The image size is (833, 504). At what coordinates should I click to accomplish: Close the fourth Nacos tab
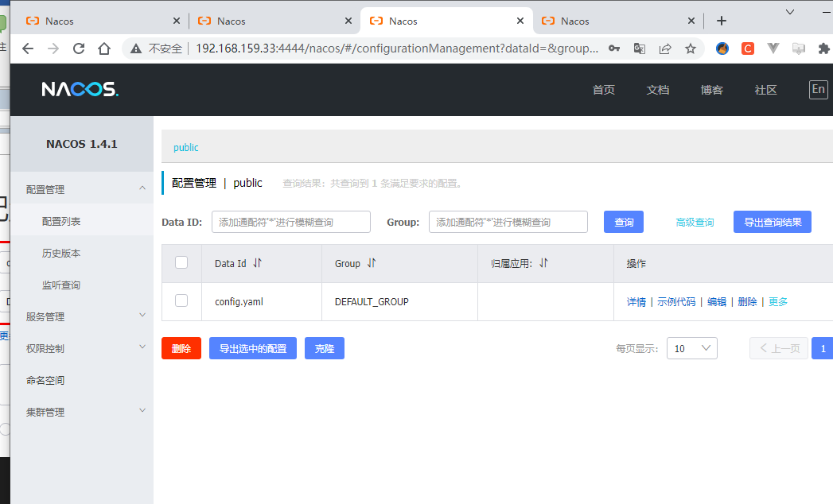pyautogui.click(x=691, y=21)
